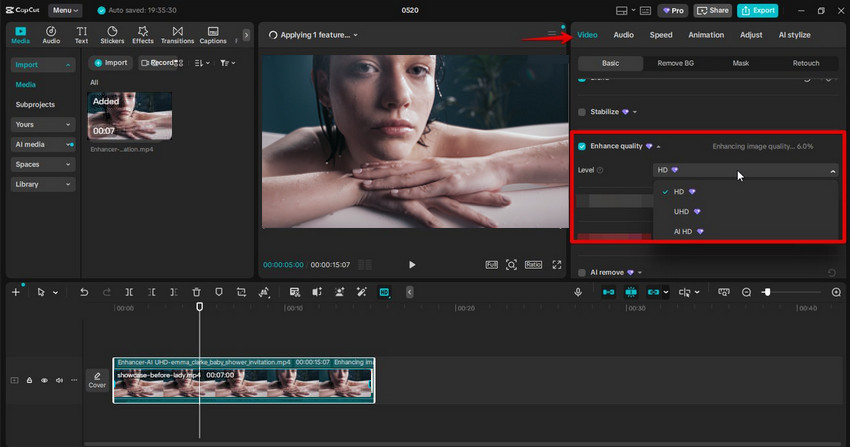This screenshot has width=850, height=447.
Task: Switch to the Animation tab
Action: (706, 35)
